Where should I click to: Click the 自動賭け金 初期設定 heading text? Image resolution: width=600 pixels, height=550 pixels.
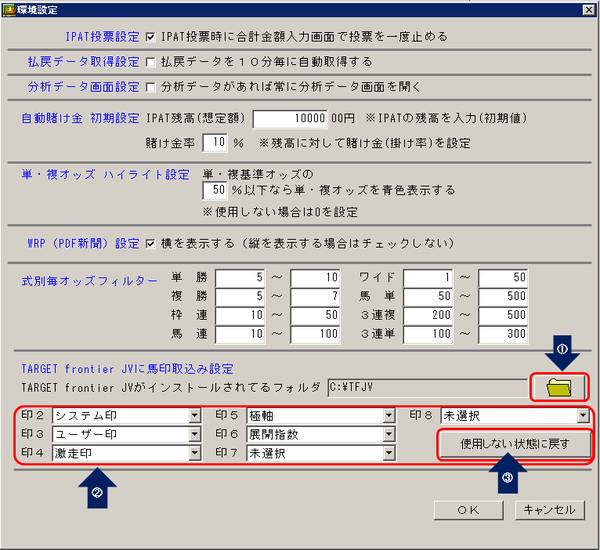[x=80, y=119]
